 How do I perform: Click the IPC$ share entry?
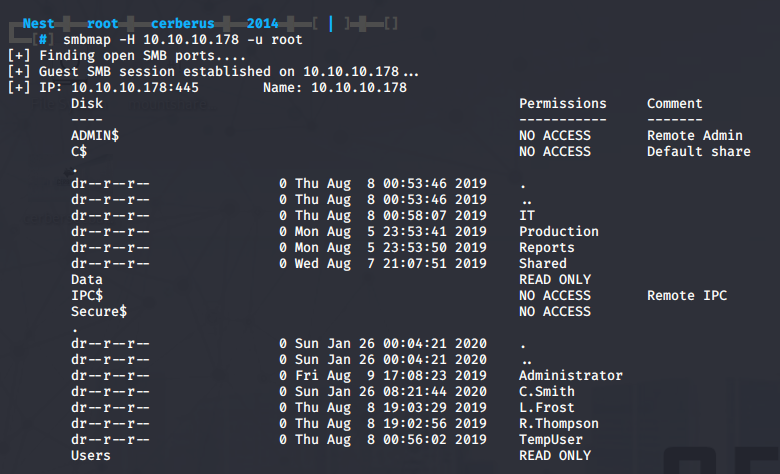click(87, 295)
